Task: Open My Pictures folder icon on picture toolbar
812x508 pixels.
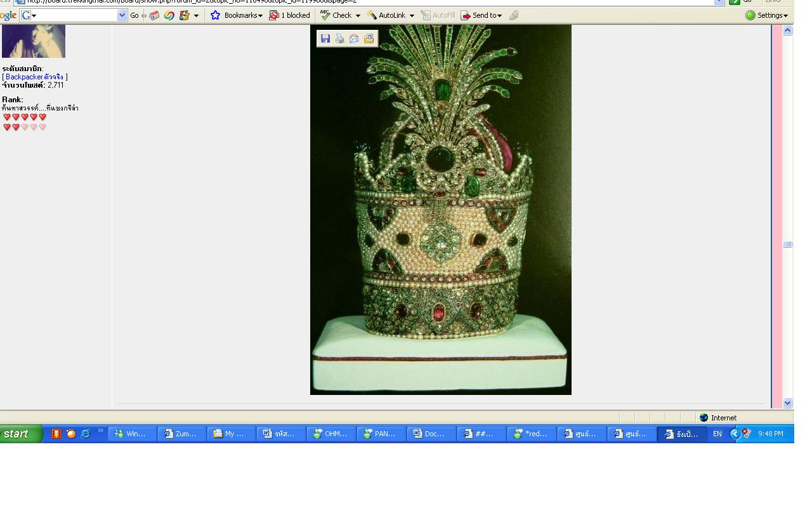Action: 369,39
